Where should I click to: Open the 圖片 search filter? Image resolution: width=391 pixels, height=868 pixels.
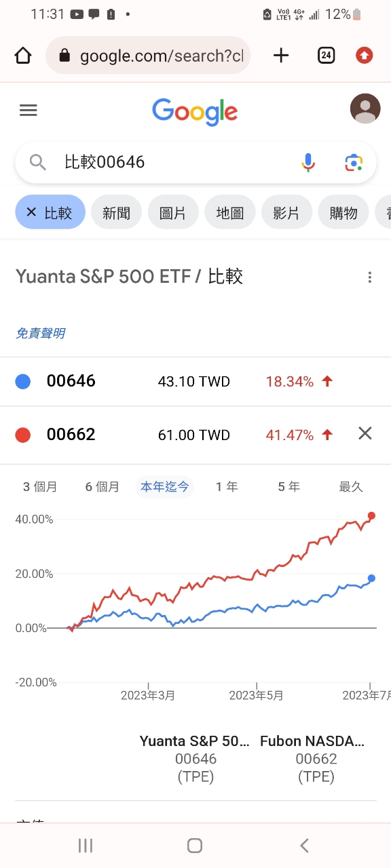coord(173,212)
